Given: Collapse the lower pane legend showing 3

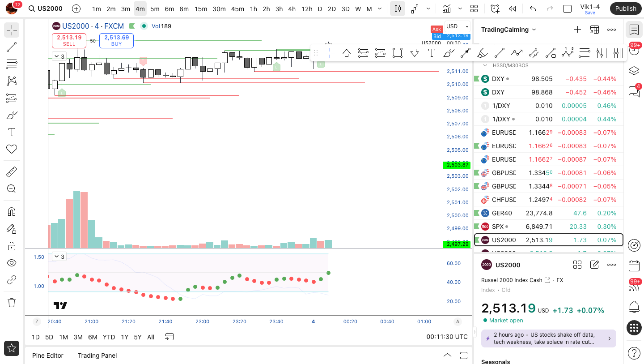Looking at the screenshot, I should point(59,257).
